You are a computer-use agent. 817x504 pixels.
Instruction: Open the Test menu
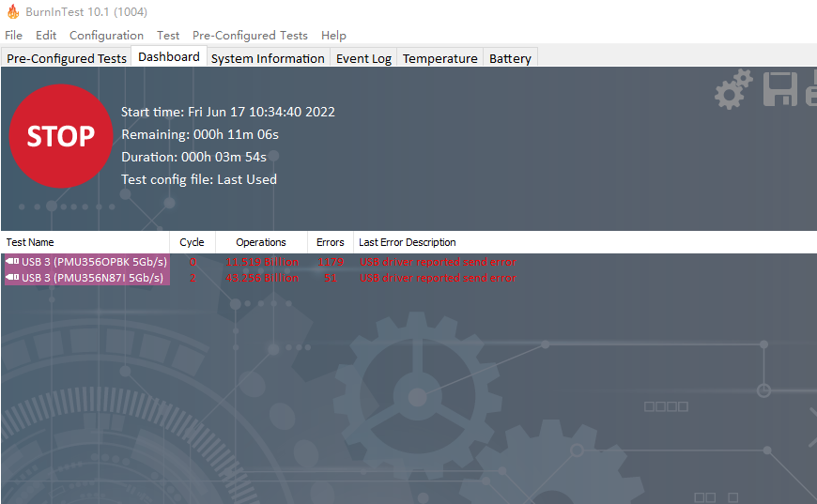pyautogui.click(x=168, y=36)
